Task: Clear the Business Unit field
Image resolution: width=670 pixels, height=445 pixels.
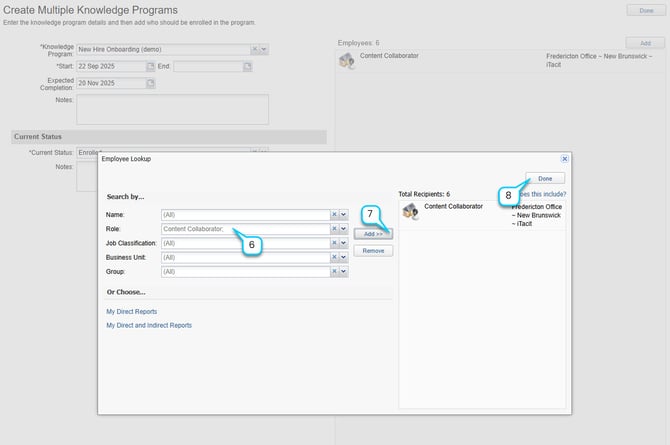Action: click(x=334, y=257)
